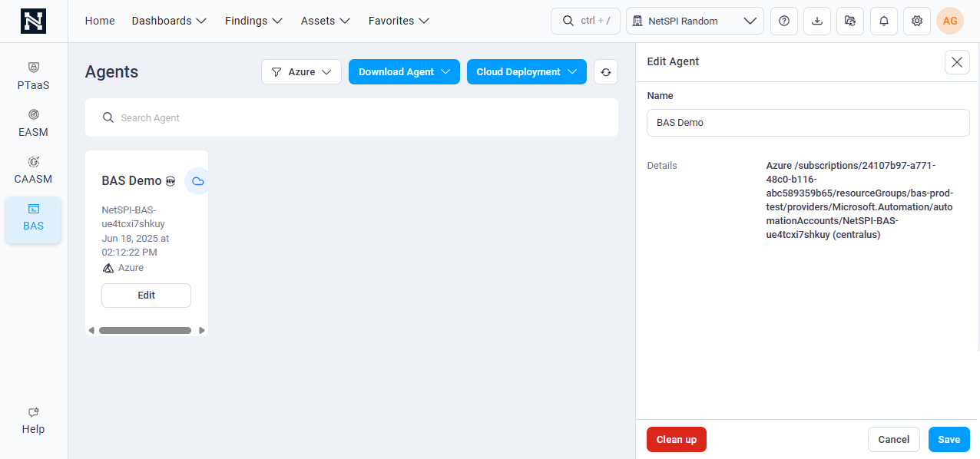Image resolution: width=980 pixels, height=459 pixels.
Task: Open the Azure filter dropdown
Action: point(301,71)
